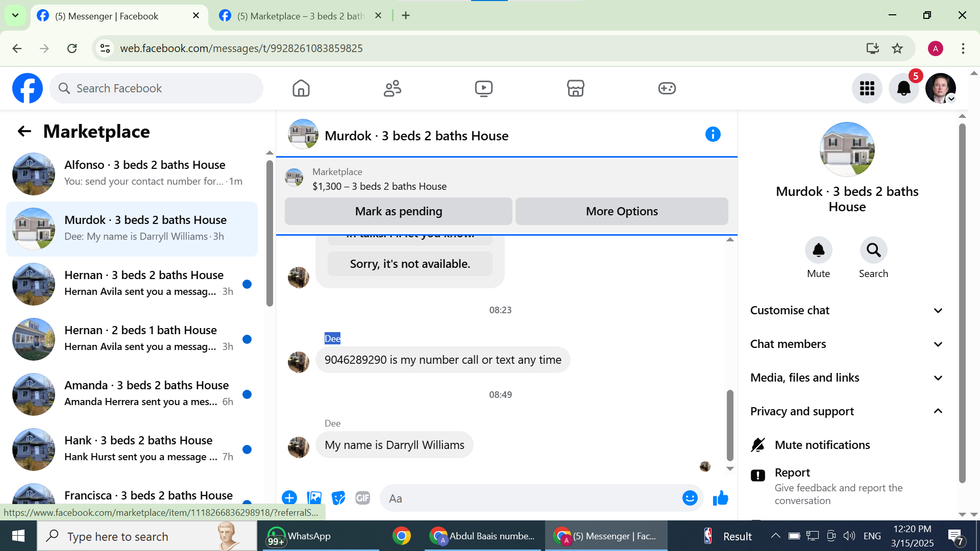Click the More Options button
The image size is (980, 551).
coord(621,211)
